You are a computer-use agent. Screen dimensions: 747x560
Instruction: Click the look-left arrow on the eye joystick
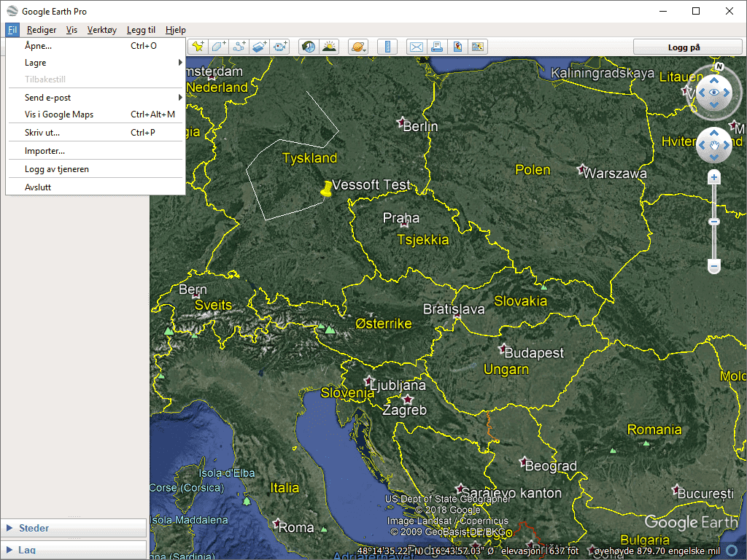coord(702,93)
